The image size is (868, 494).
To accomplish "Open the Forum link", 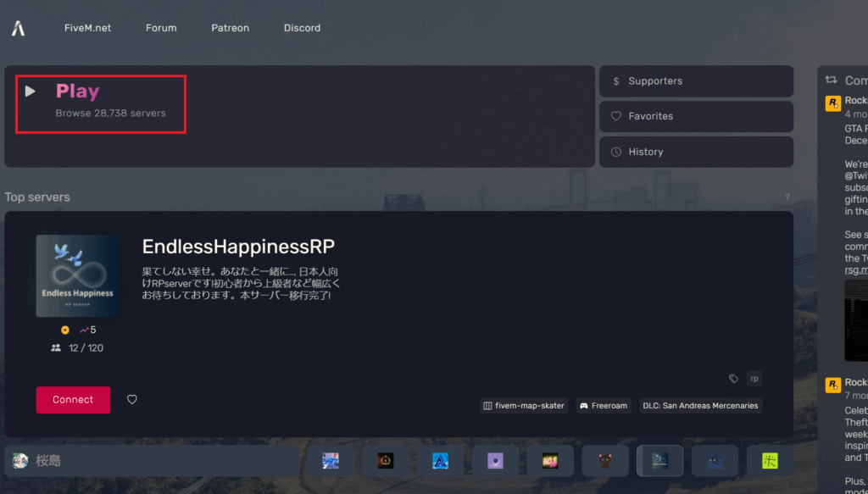I will click(161, 28).
